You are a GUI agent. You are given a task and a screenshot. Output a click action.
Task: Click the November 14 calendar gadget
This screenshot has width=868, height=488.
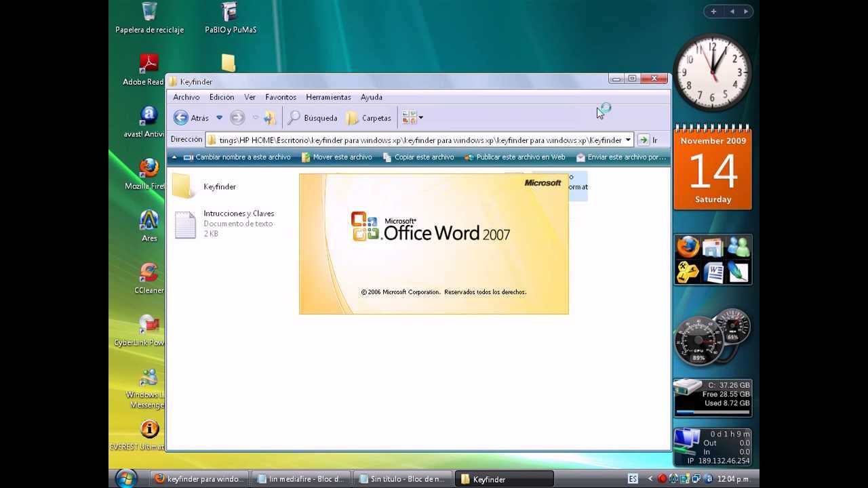pyautogui.click(x=713, y=168)
